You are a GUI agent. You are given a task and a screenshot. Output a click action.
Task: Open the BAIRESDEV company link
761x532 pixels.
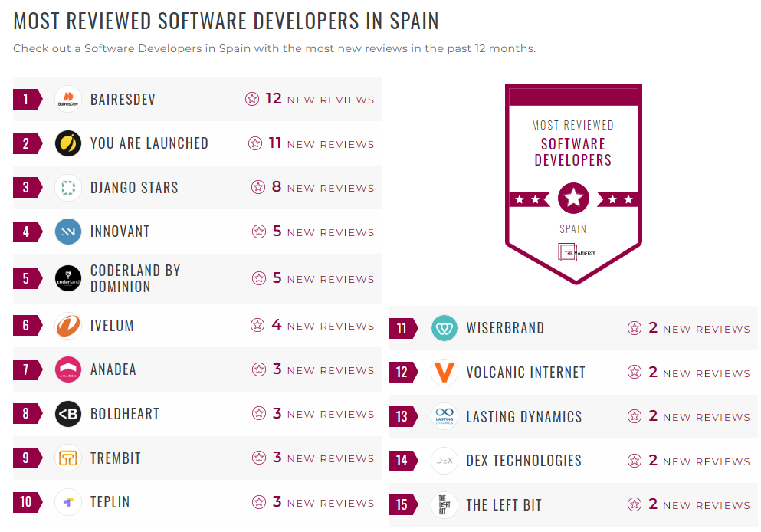[x=123, y=100]
